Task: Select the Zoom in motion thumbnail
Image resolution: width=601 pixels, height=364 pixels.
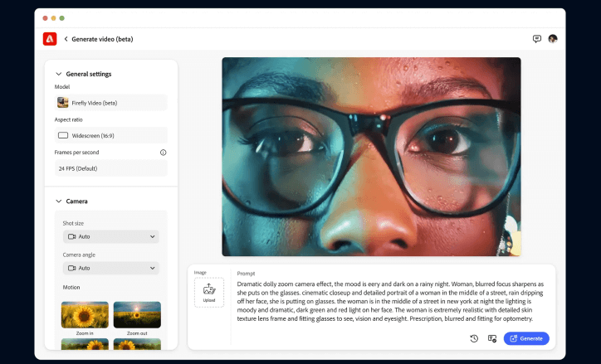Action: point(85,315)
